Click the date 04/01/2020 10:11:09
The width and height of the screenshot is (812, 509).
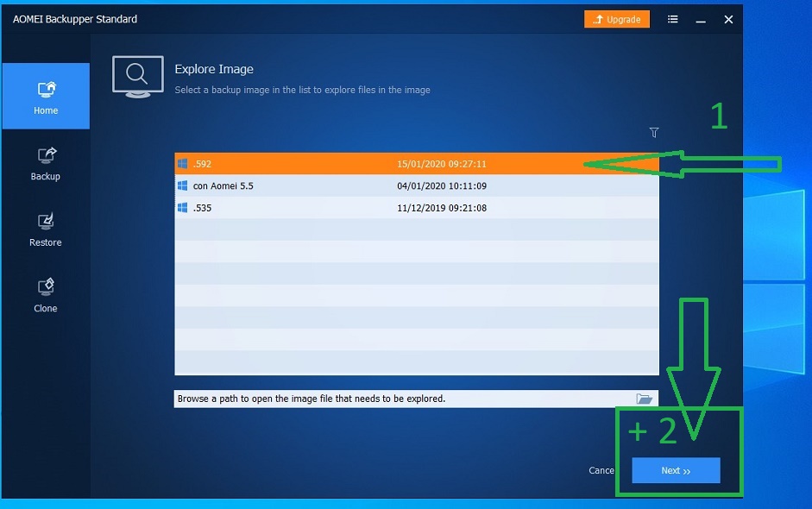point(442,185)
